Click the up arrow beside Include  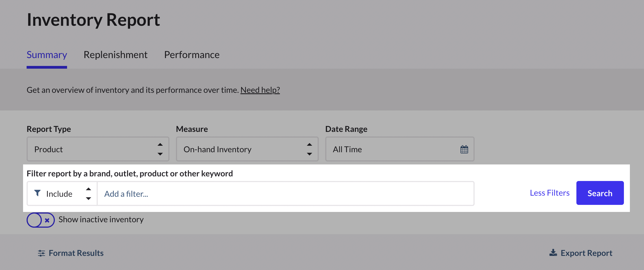coord(88,189)
